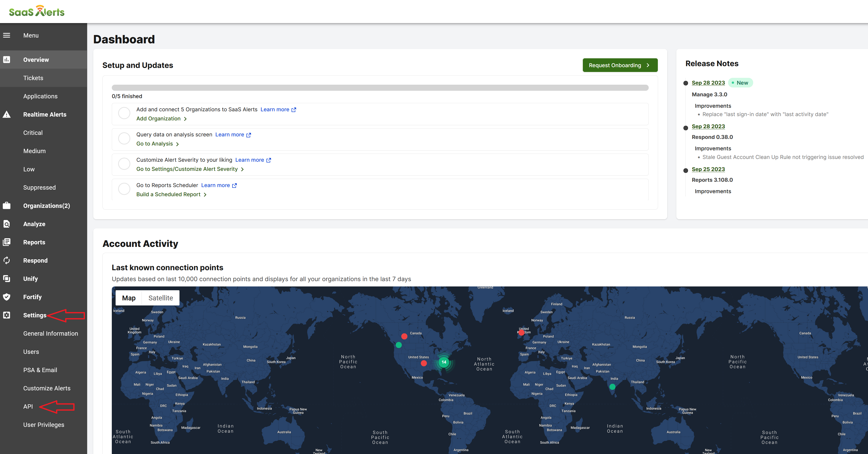The image size is (868, 454).
Task: Switch map to Satellite view
Action: (x=161, y=298)
